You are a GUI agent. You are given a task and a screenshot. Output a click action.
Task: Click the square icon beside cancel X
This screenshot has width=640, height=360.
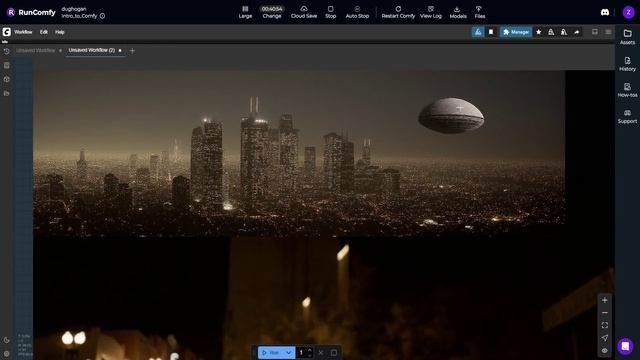333,352
